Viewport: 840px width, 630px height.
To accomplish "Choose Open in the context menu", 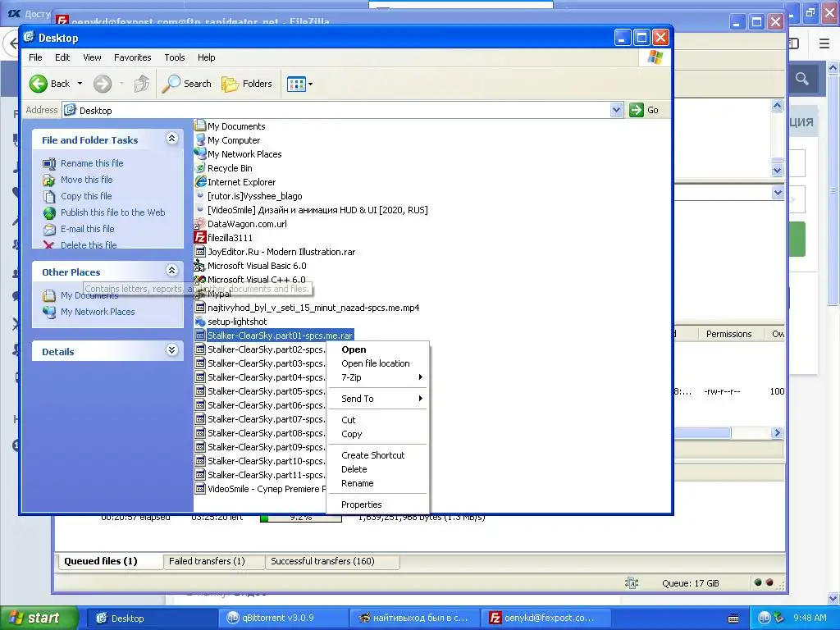I will tap(377, 349).
